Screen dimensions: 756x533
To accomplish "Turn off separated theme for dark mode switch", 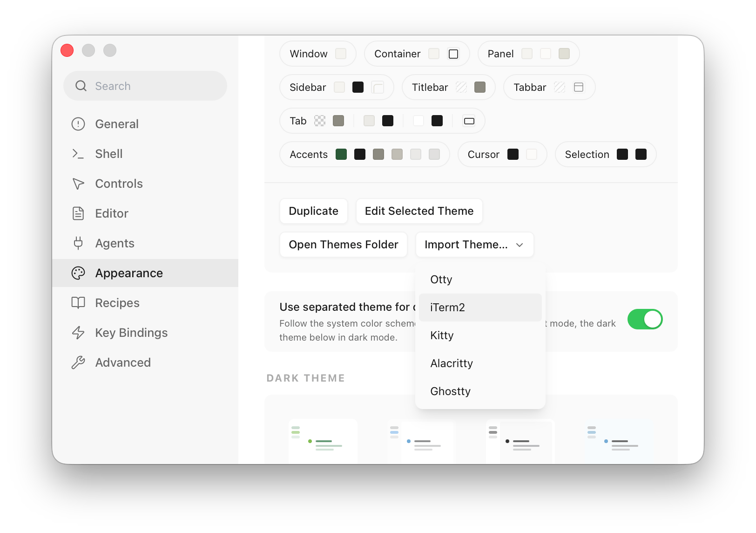I will click(645, 320).
